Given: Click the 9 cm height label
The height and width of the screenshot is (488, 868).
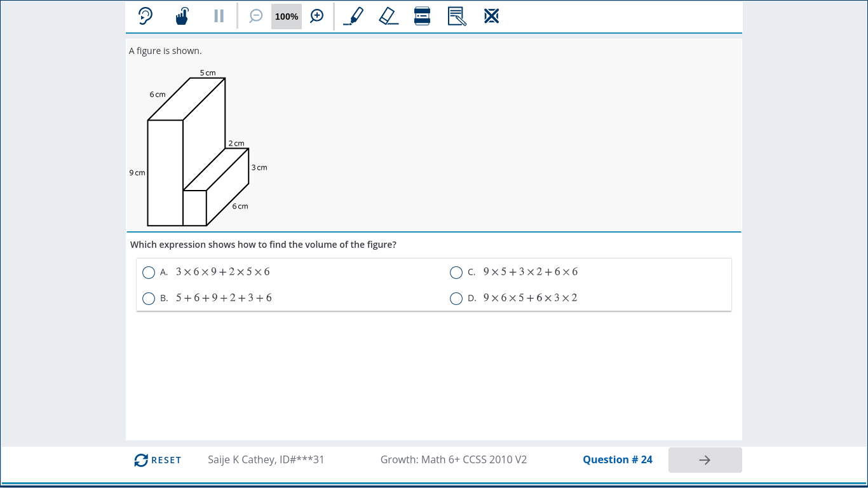Looking at the screenshot, I should (x=137, y=173).
